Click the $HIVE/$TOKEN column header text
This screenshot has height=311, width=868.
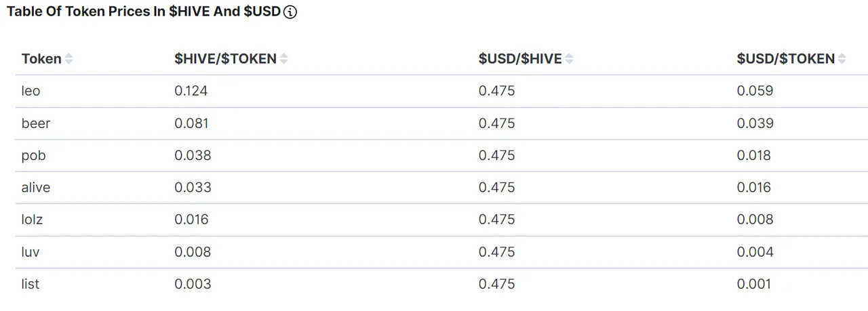tap(225, 59)
